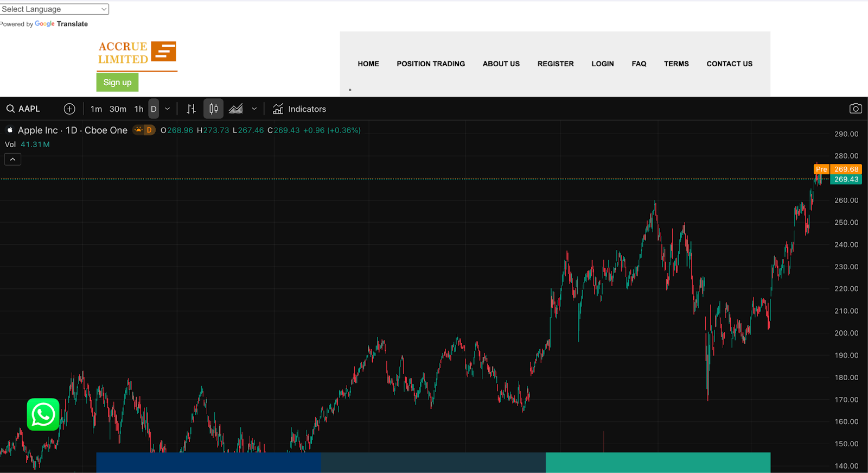868x473 pixels.
Task: Open the Indicators panel
Action: pyautogui.click(x=299, y=109)
